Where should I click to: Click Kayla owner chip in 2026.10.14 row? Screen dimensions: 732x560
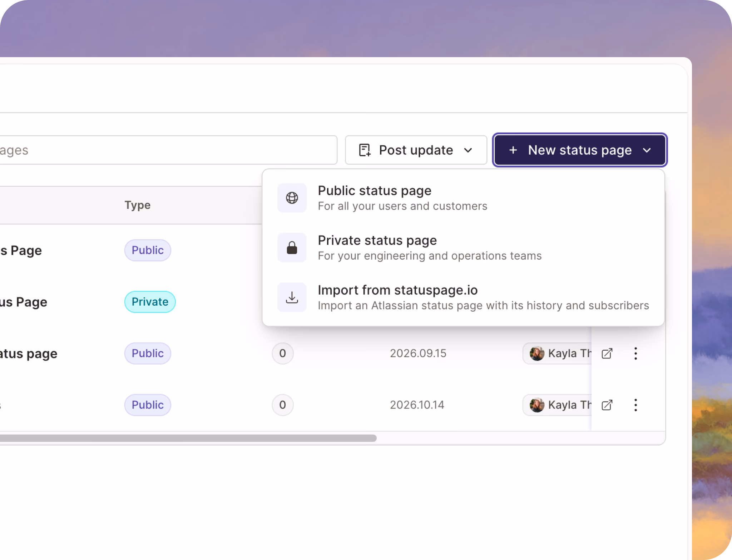(x=557, y=405)
